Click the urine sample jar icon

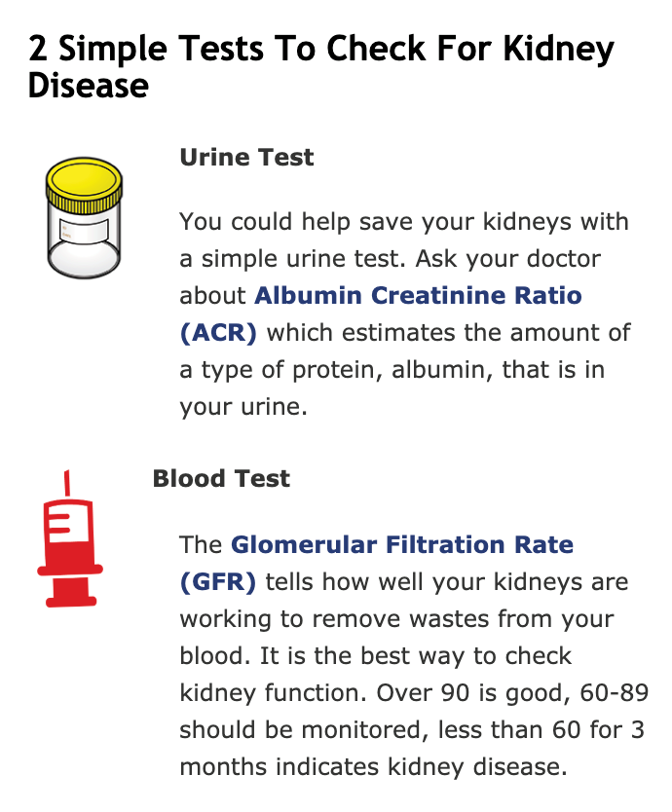(84, 217)
